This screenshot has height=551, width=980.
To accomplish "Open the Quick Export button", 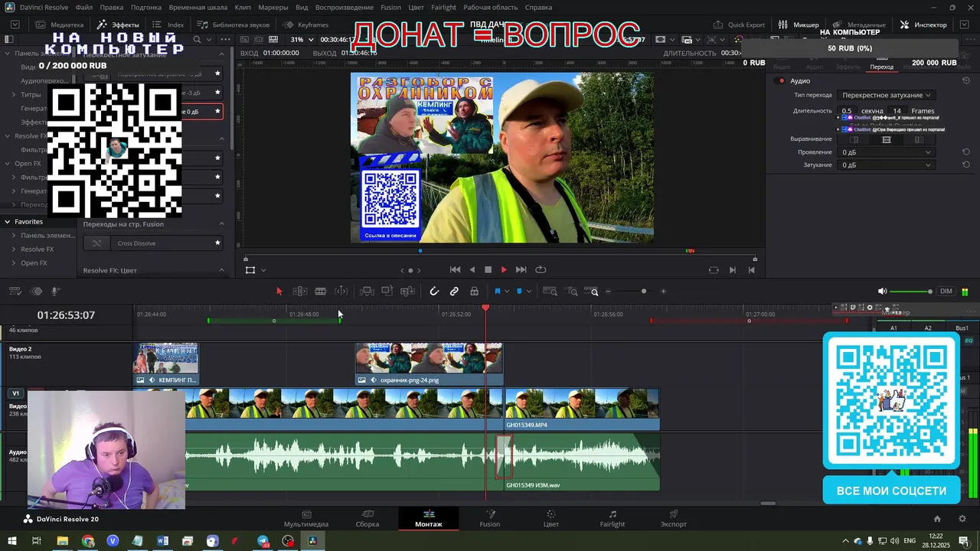I will click(738, 24).
